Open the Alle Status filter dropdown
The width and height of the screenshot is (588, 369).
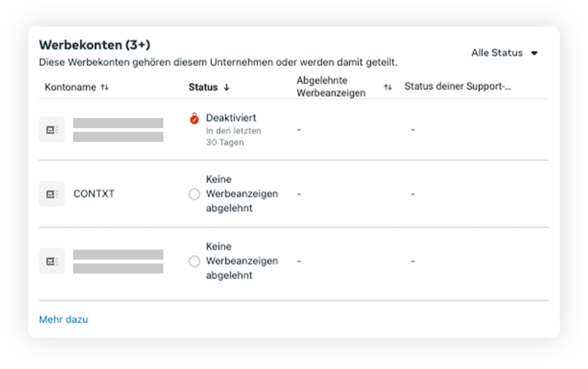(x=504, y=53)
